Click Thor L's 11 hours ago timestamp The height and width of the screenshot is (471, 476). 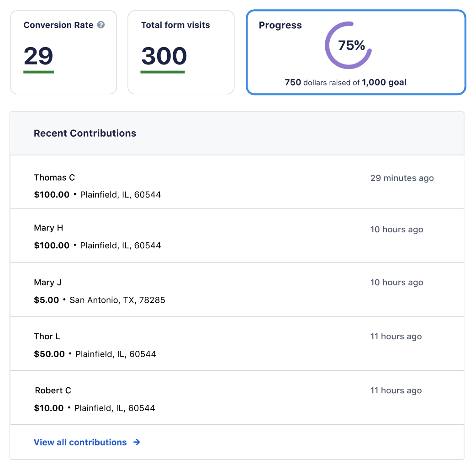click(396, 337)
